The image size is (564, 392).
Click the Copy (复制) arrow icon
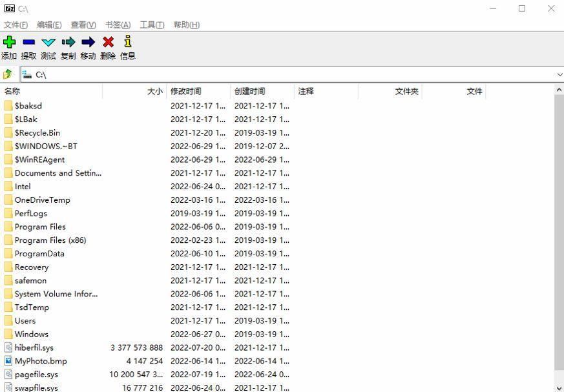click(x=68, y=42)
